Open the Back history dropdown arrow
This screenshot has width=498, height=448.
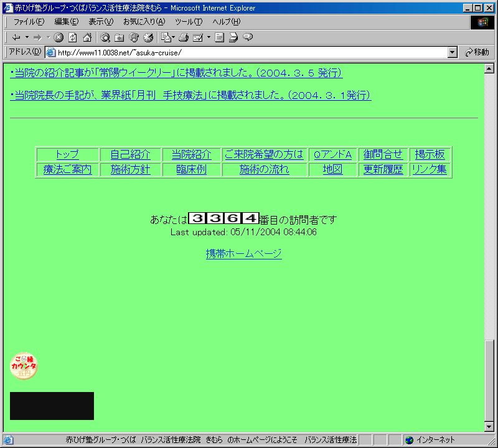click(27, 37)
